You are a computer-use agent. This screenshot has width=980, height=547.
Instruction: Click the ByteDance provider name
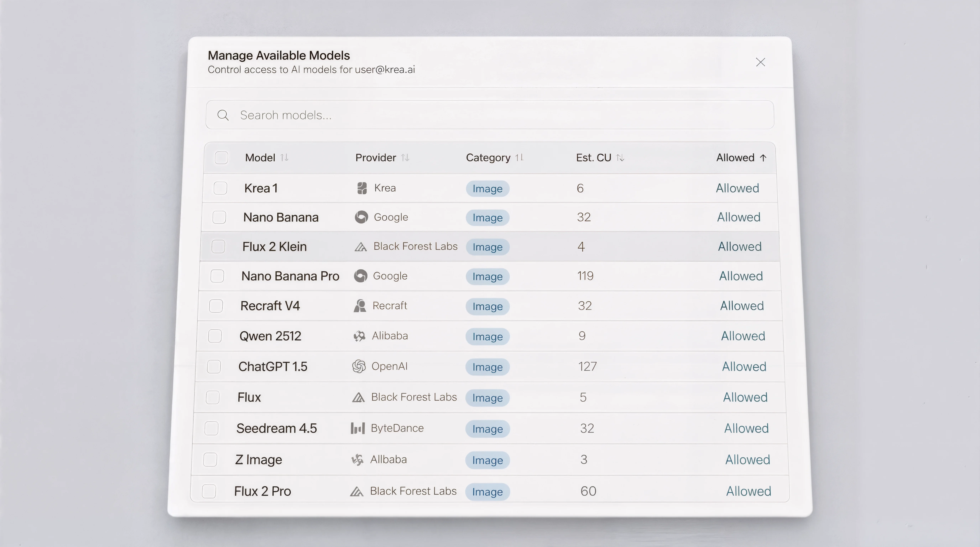(x=397, y=428)
